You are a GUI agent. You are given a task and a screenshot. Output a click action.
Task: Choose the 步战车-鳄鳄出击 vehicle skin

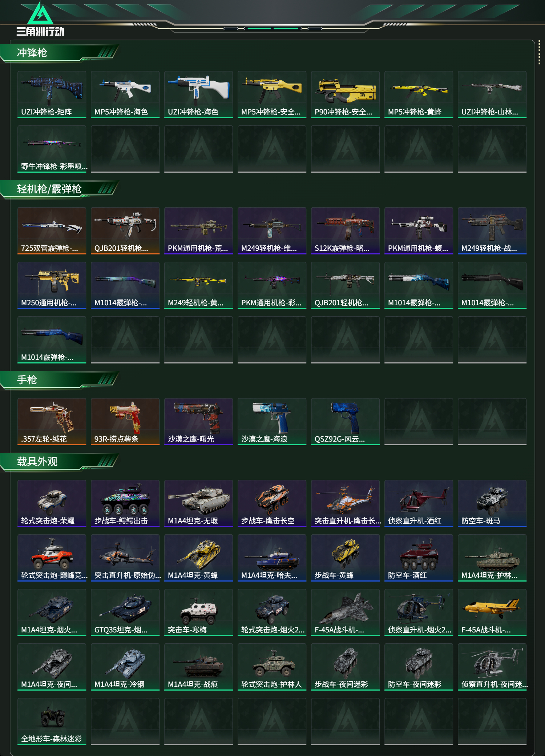[x=125, y=503]
